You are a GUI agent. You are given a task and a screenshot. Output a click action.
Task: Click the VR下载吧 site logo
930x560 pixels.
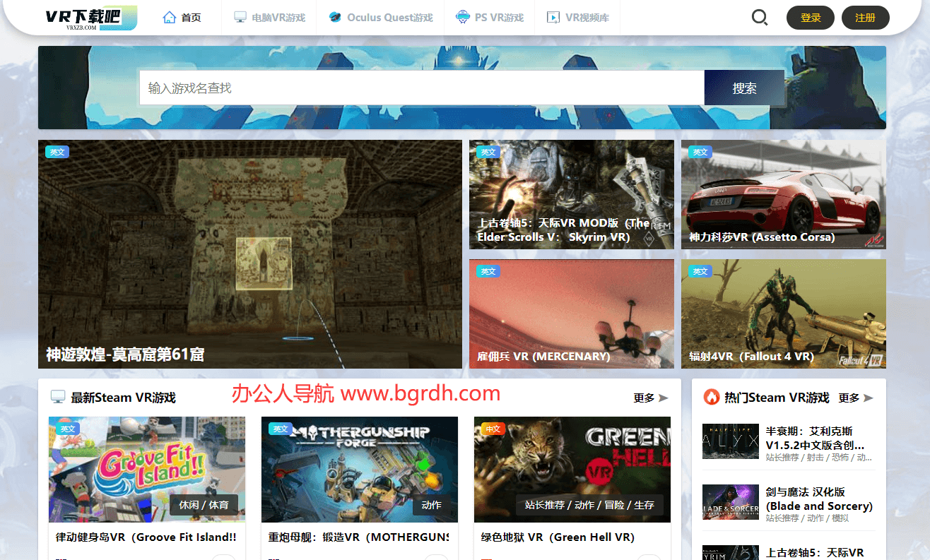[91, 18]
